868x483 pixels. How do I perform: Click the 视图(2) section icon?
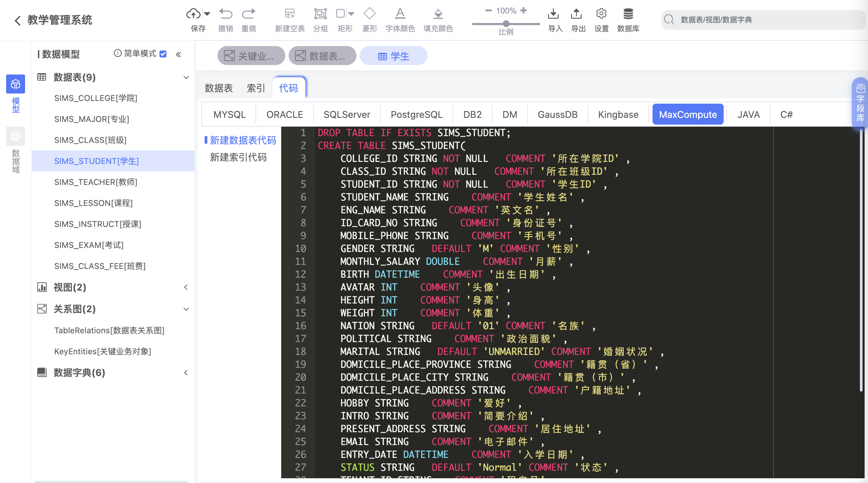pyautogui.click(x=42, y=287)
